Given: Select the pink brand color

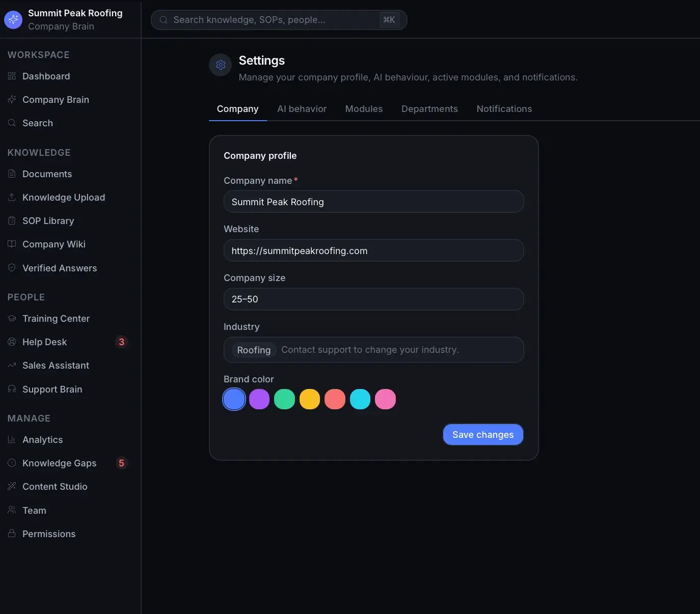Looking at the screenshot, I should (385, 399).
